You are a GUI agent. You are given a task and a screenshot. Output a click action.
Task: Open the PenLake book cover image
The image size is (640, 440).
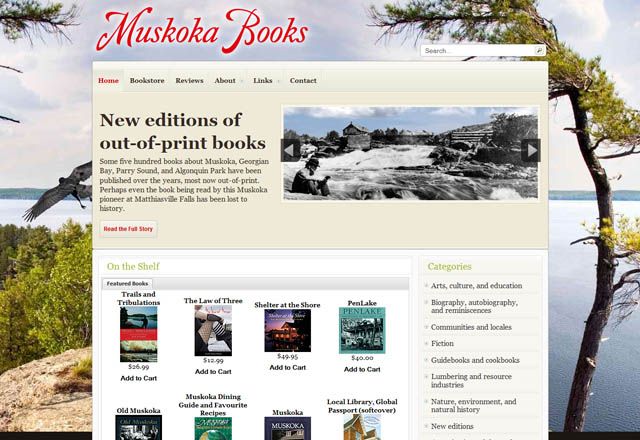362,331
